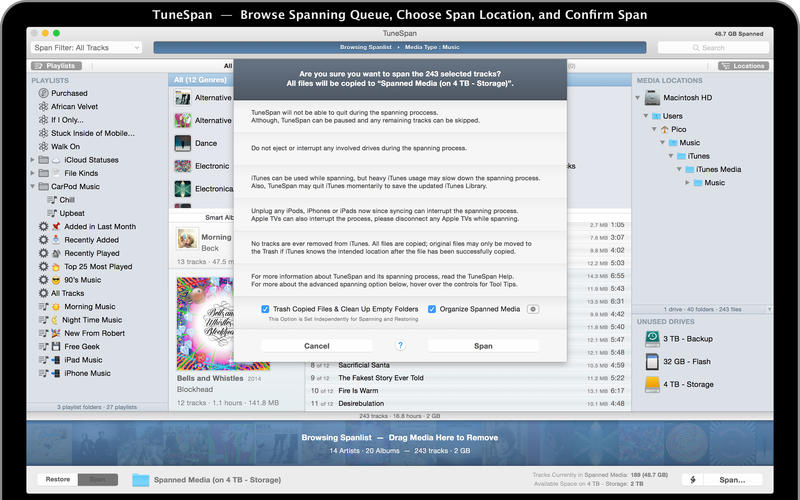
Task: Click the Recently Added smart playlist gear icon
Action: 43,240
